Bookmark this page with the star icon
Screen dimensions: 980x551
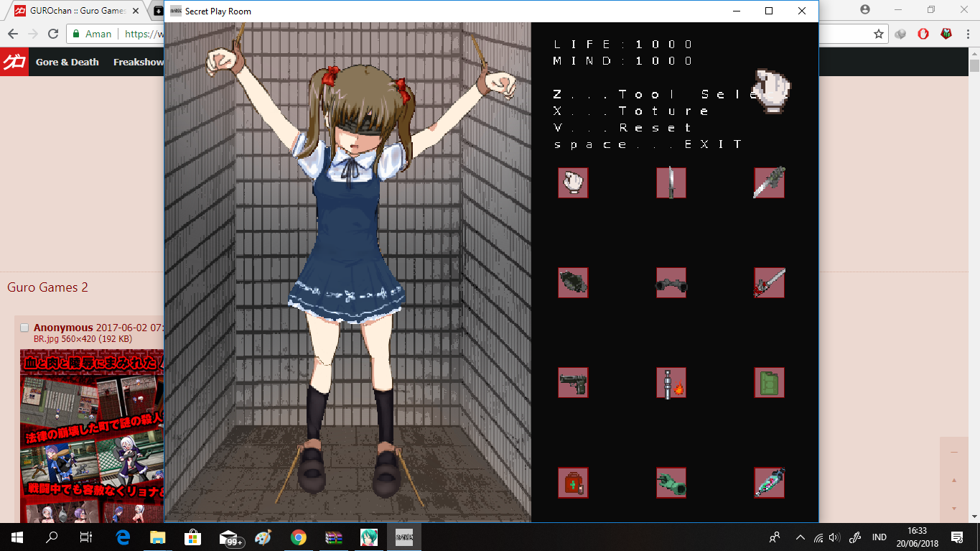878,34
